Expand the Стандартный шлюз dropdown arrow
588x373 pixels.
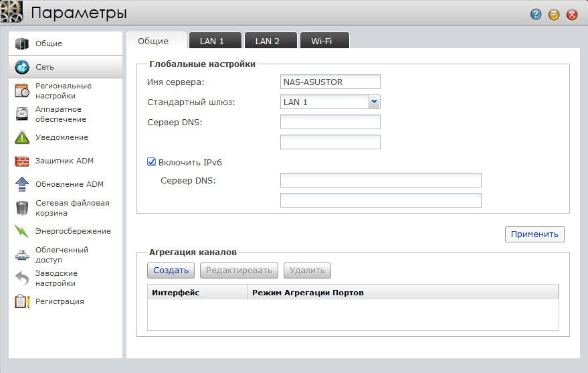click(x=374, y=102)
